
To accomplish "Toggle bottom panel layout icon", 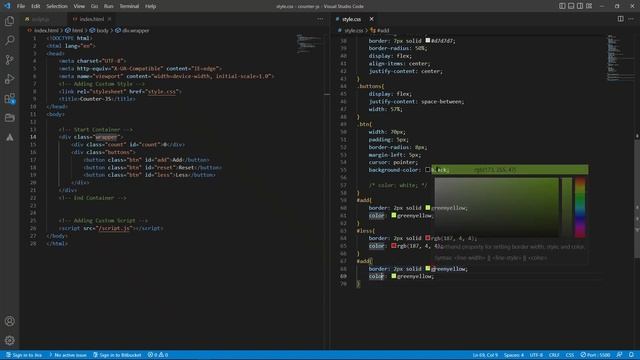I will (571, 6).
